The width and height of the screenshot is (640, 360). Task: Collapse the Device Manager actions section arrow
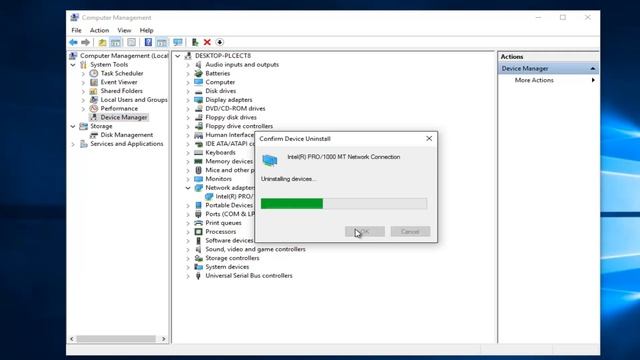(593, 69)
